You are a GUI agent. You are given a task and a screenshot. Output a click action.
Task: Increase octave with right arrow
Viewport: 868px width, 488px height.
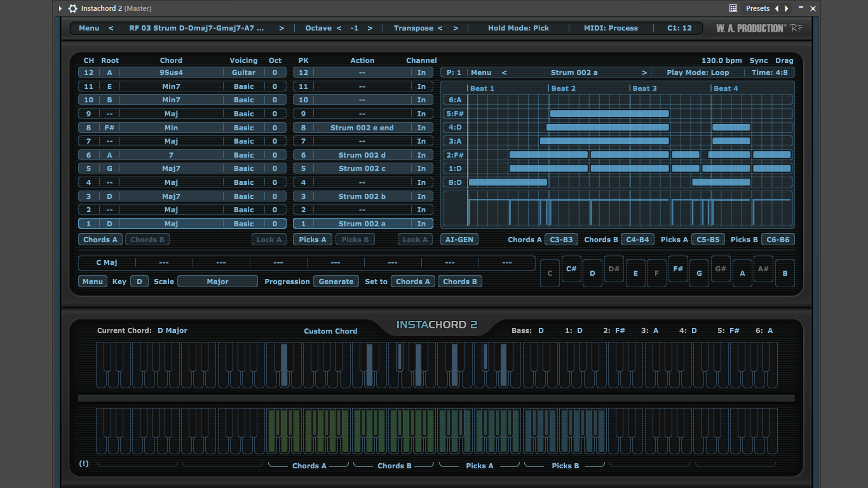point(370,28)
